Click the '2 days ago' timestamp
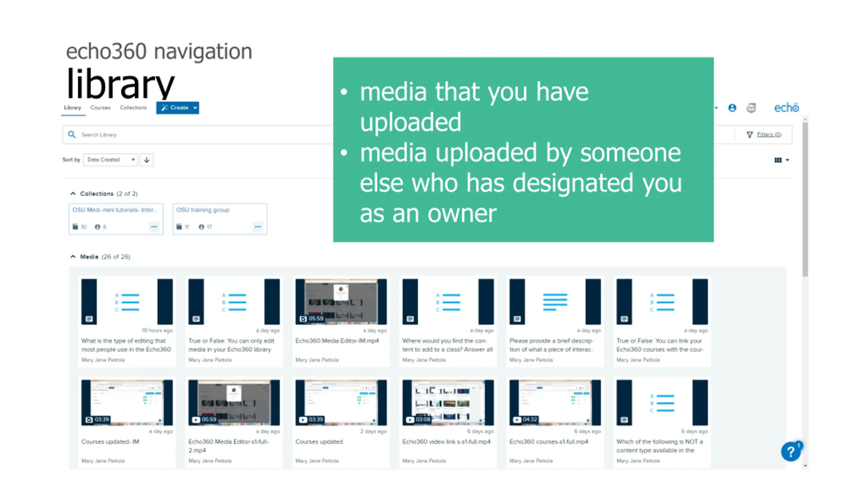The image size is (868, 488). click(373, 431)
